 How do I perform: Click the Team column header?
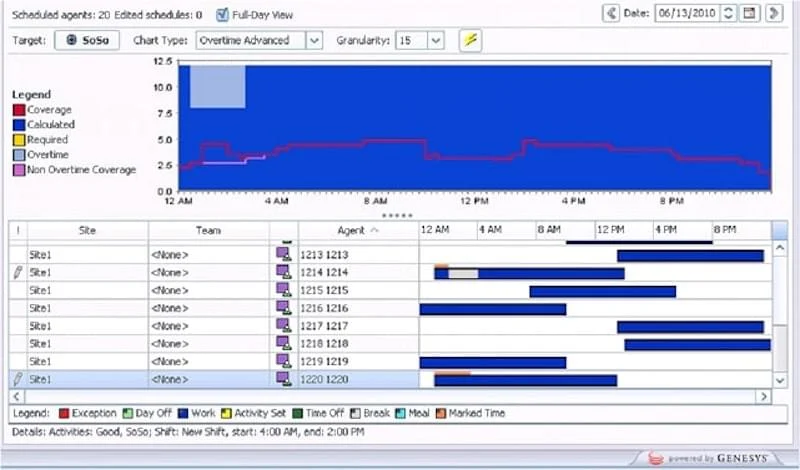pos(208,230)
